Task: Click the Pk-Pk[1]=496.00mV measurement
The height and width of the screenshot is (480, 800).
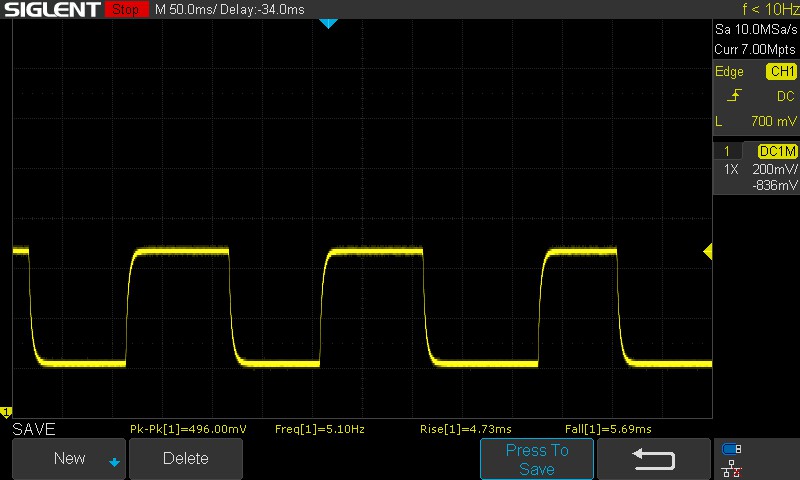Action: (188, 429)
